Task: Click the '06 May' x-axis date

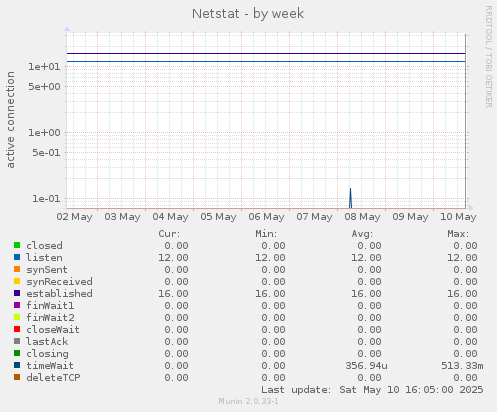Action: pos(266,217)
